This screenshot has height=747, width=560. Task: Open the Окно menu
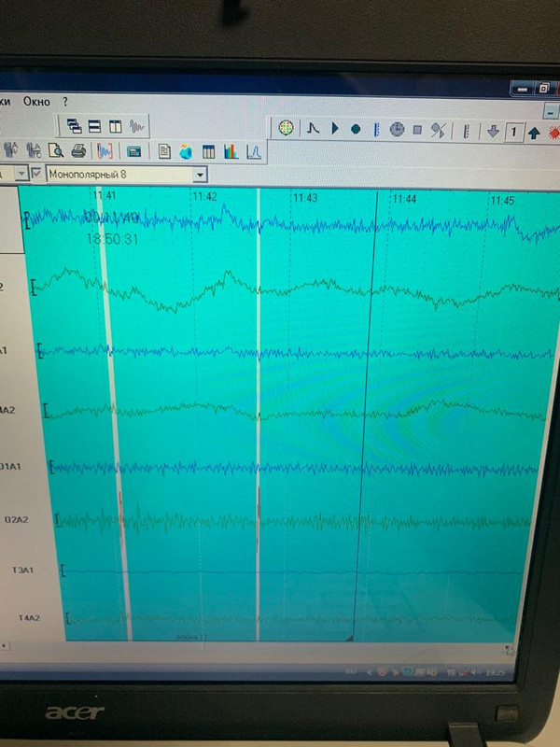coord(36,102)
